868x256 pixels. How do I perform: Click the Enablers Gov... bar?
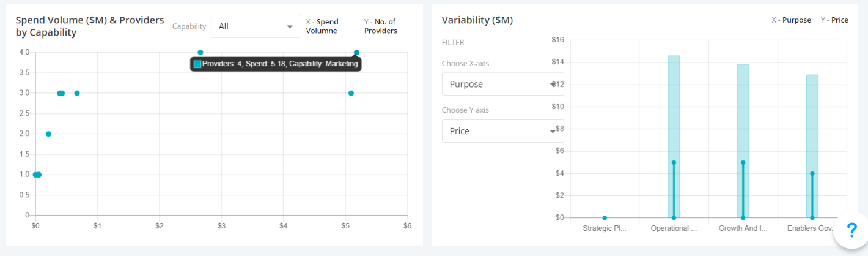812,146
